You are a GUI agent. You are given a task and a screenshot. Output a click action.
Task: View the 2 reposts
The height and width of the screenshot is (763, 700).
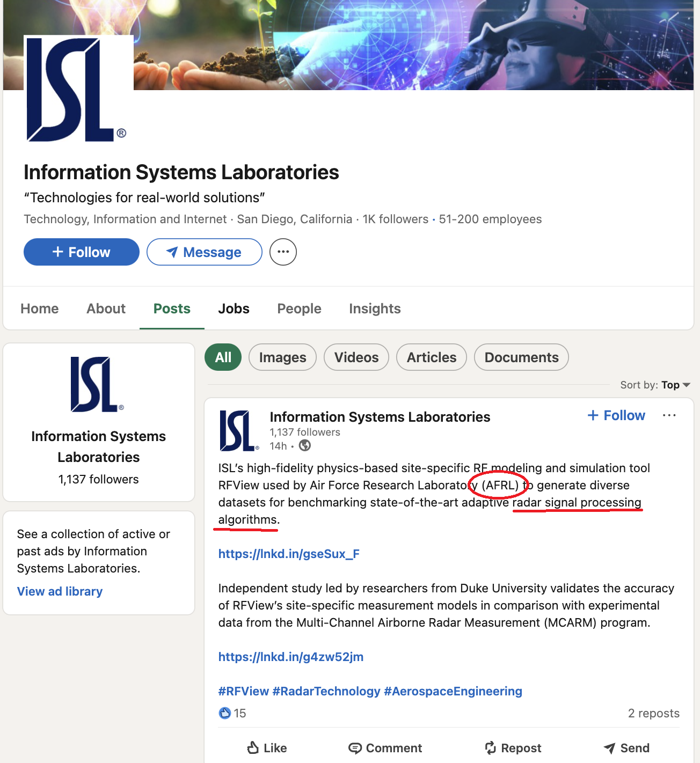[x=654, y=713]
